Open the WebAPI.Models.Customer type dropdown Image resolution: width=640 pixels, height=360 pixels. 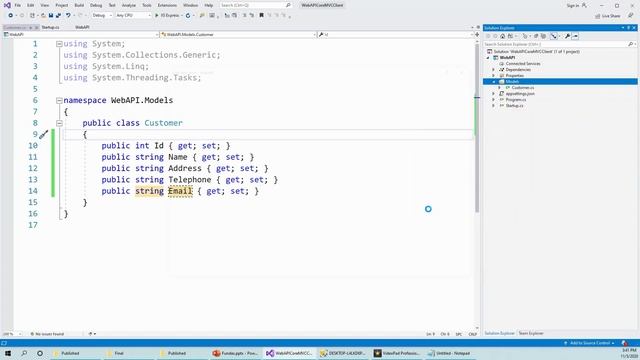238,35
